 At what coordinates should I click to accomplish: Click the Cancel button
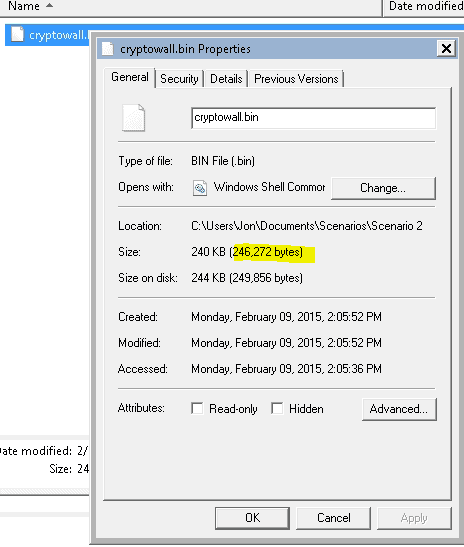pyautogui.click(x=334, y=518)
